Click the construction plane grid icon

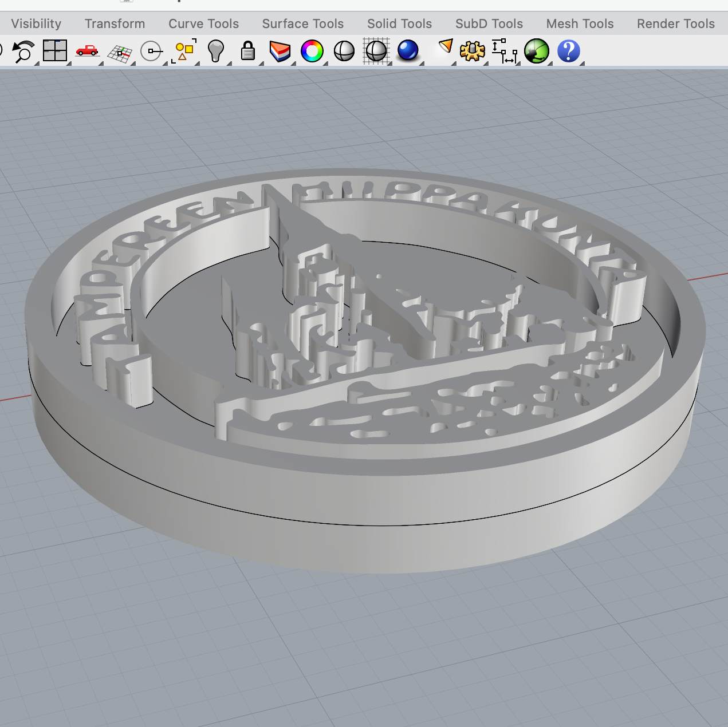[x=120, y=53]
